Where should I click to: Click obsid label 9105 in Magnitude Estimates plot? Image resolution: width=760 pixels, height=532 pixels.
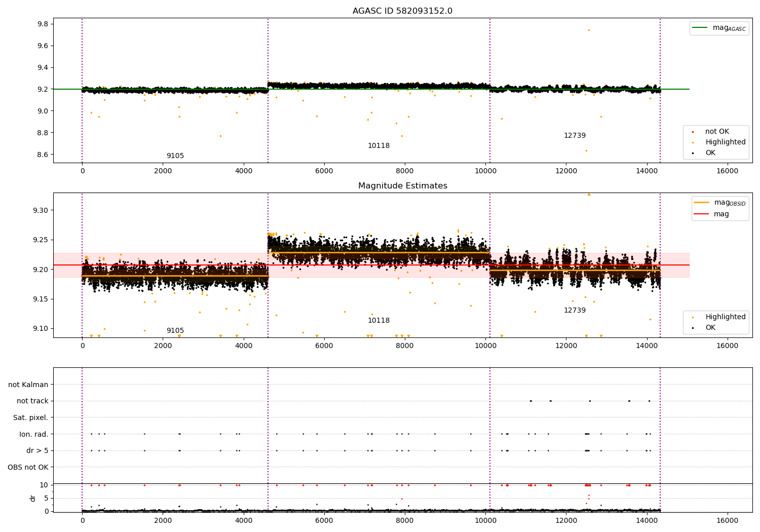[175, 331]
